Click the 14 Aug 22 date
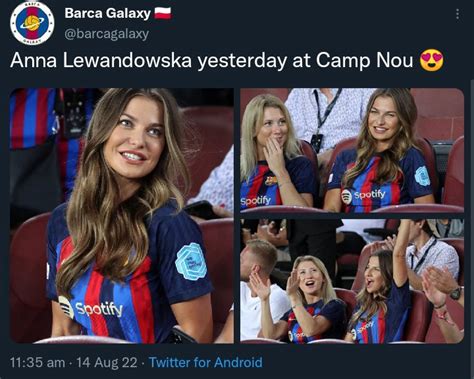Viewport: 474px width, 379px height. (x=107, y=362)
